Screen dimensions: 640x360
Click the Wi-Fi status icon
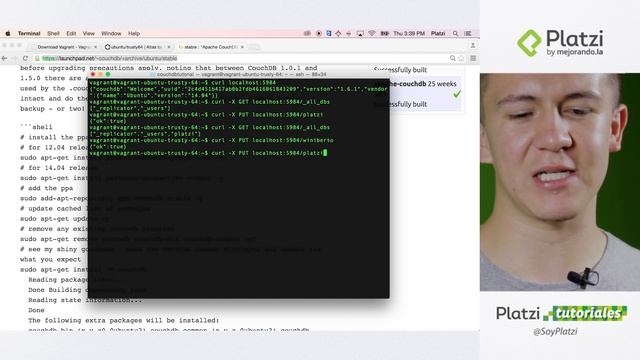click(x=371, y=33)
